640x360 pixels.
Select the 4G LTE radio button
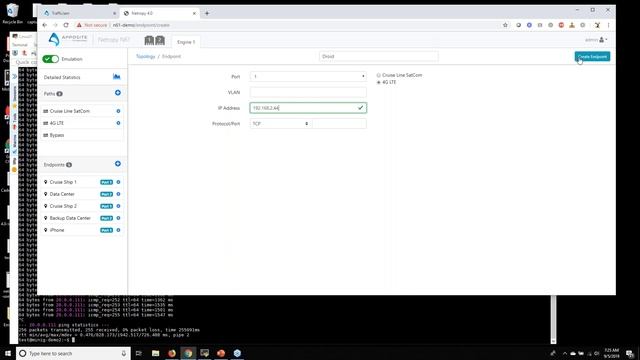[378, 82]
